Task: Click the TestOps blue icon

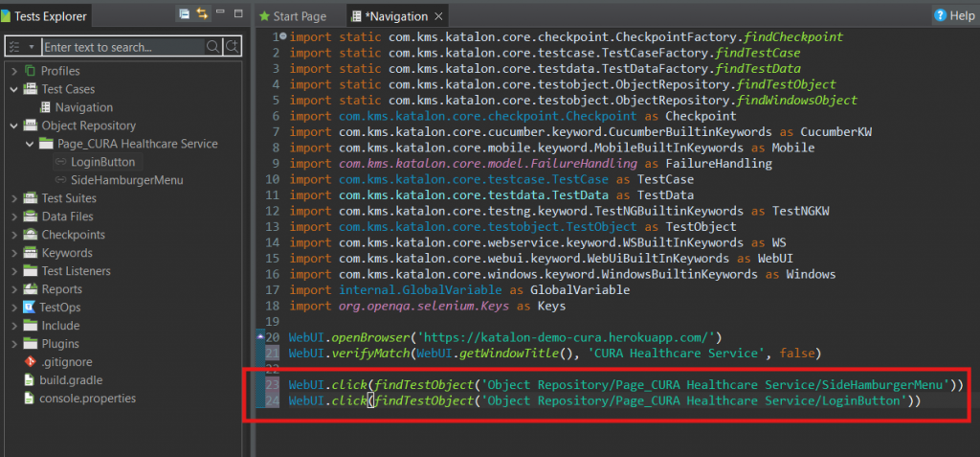Action: (30, 308)
